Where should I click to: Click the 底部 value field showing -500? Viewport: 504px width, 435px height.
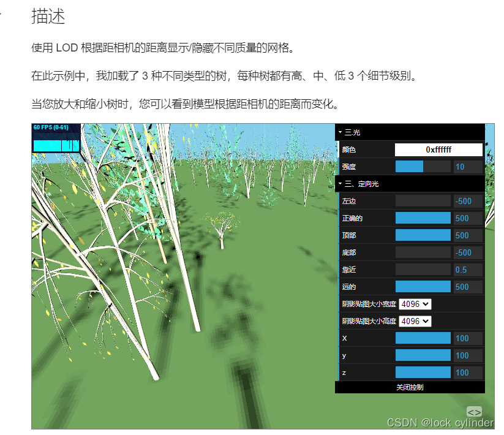pyautogui.click(x=467, y=252)
